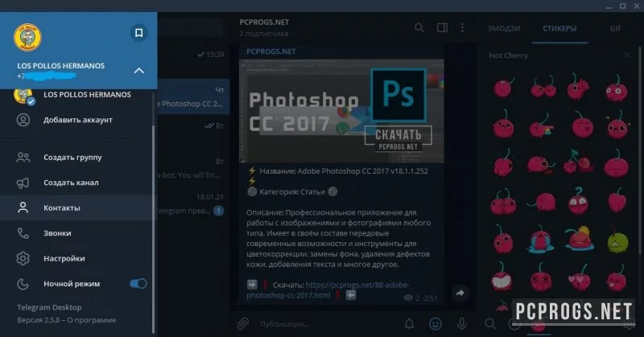
Task: Forward the post with the share arrow
Action: (460, 293)
